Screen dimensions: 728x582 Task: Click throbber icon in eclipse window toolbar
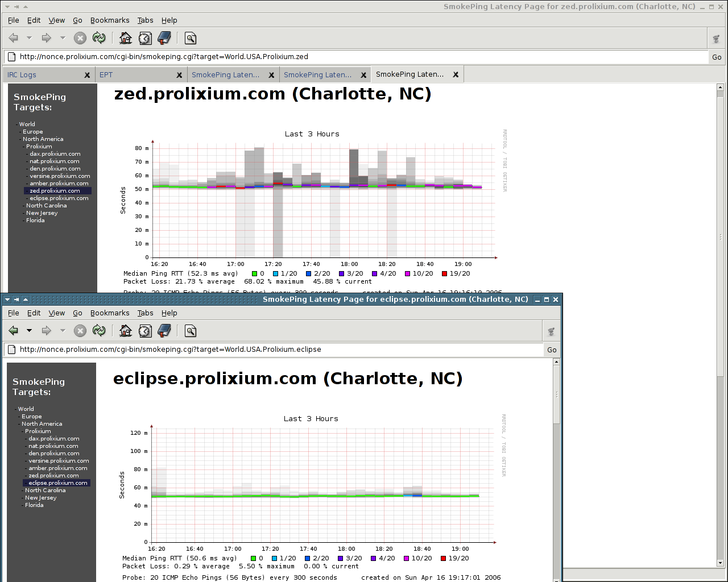[551, 331]
